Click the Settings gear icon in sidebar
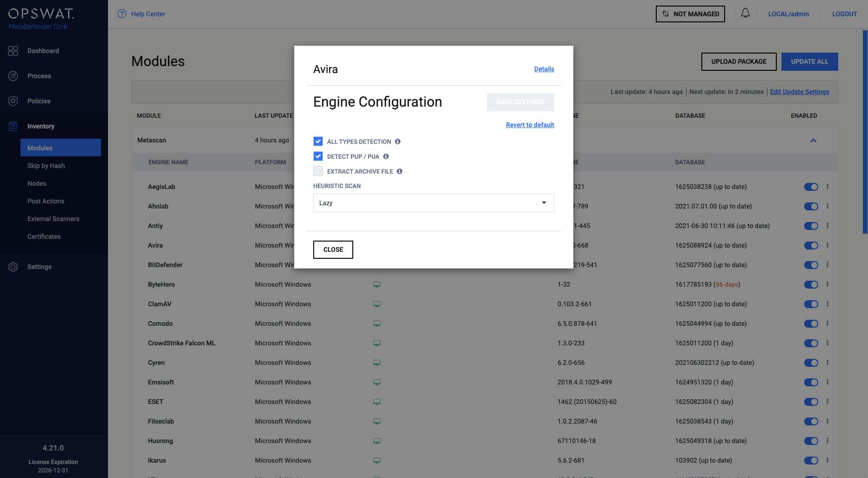The width and height of the screenshot is (868, 478). (13, 267)
